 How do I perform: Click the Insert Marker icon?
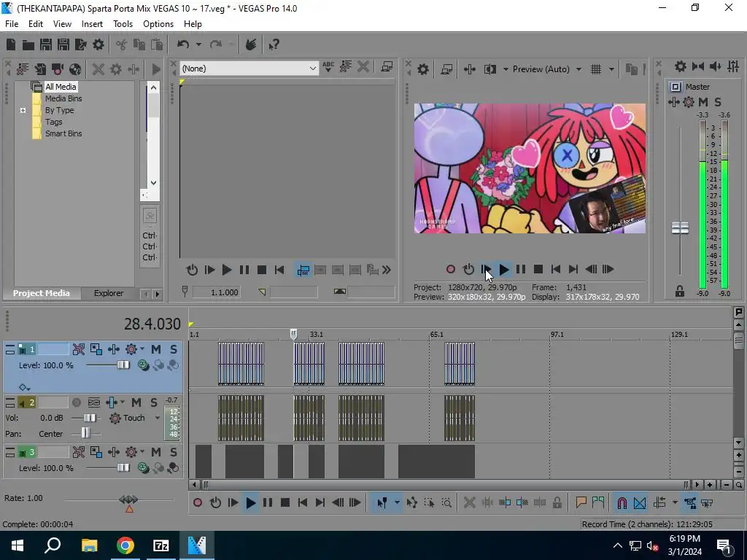[x=581, y=503]
